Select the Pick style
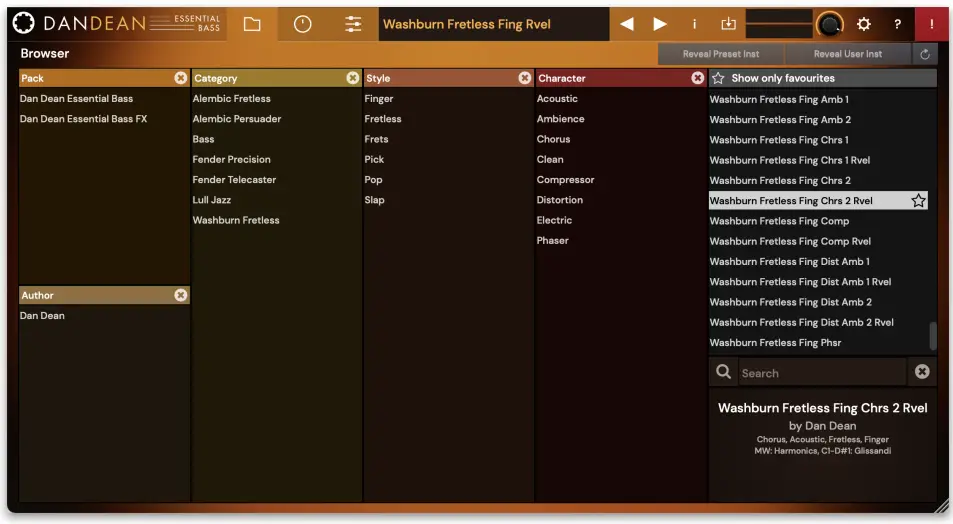953x524 pixels. tap(374, 159)
